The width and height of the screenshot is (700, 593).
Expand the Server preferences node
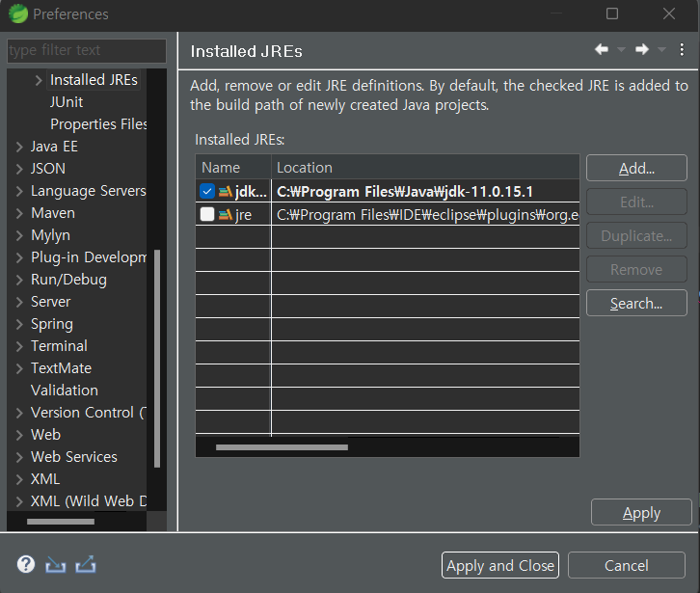pyautogui.click(x=19, y=302)
